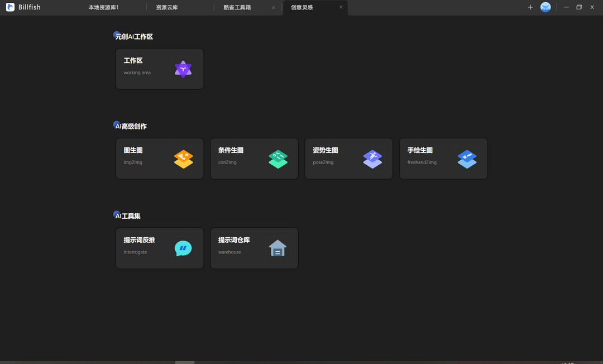The width and height of the screenshot is (603, 364).
Task: Open the 图生图 img2img tool
Action: tap(160, 159)
